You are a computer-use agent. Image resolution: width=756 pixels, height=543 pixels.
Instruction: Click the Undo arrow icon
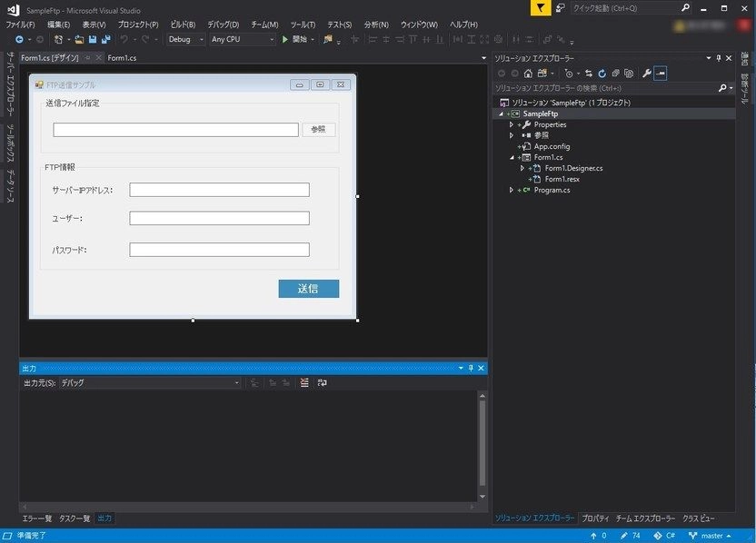124,40
